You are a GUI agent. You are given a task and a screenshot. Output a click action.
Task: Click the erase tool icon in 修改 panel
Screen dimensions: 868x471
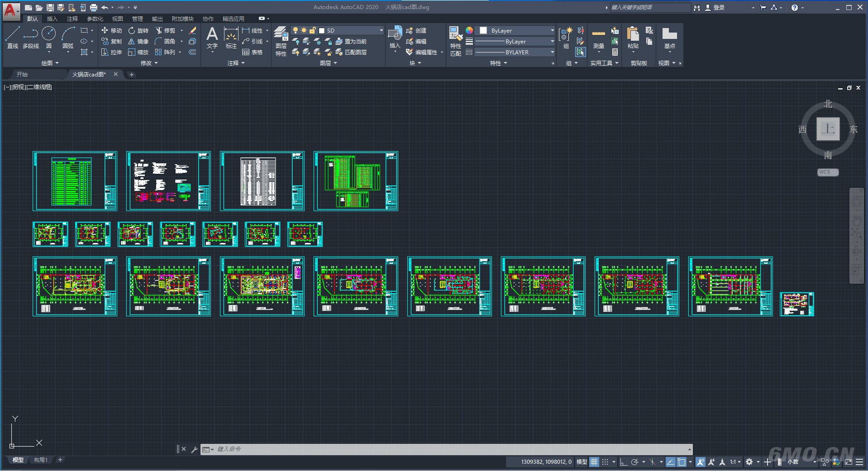192,30
